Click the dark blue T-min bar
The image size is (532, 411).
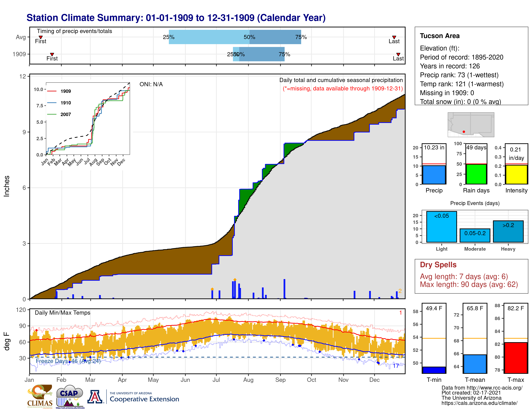434,370
